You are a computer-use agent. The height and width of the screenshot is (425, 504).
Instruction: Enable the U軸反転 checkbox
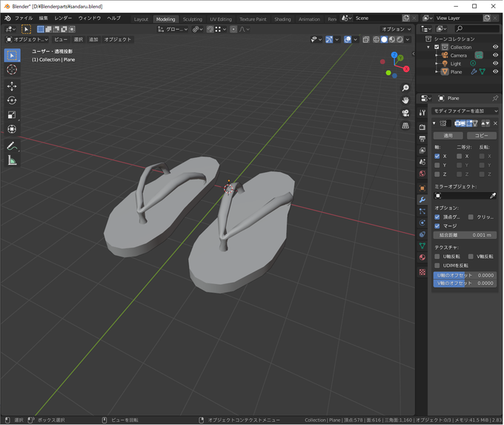(x=437, y=257)
